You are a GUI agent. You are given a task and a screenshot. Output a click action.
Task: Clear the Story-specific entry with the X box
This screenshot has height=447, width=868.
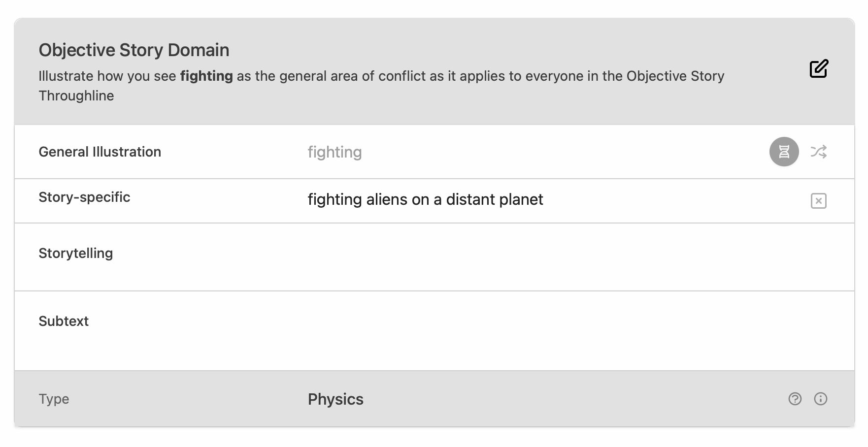pos(819,201)
